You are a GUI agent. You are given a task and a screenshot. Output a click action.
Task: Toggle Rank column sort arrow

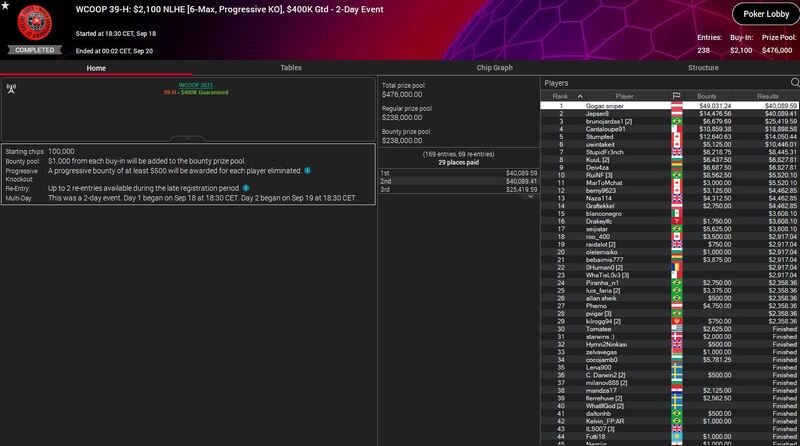tap(580, 96)
